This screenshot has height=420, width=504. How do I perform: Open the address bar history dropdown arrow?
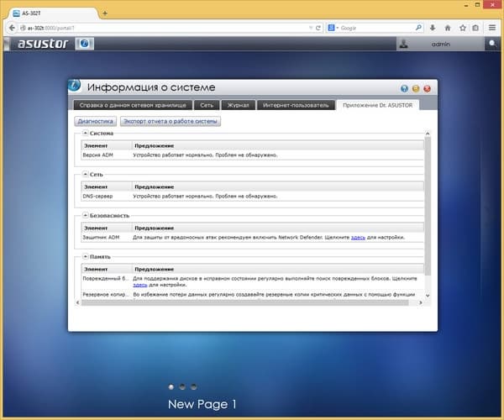point(311,28)
